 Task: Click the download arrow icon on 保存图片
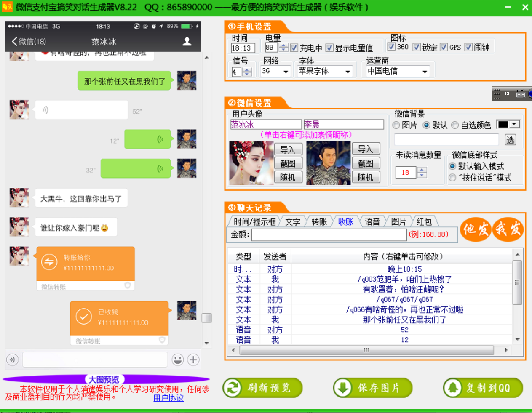point(342,388)
